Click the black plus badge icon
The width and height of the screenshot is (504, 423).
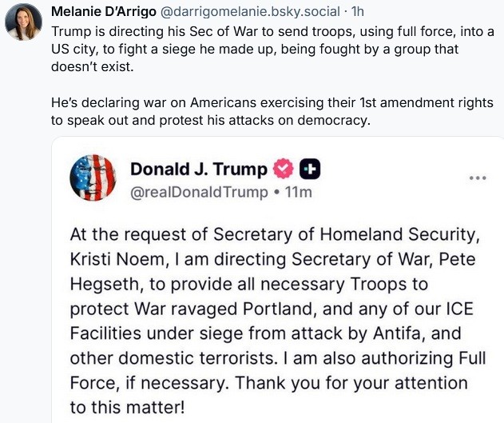[x=310, y=170]
